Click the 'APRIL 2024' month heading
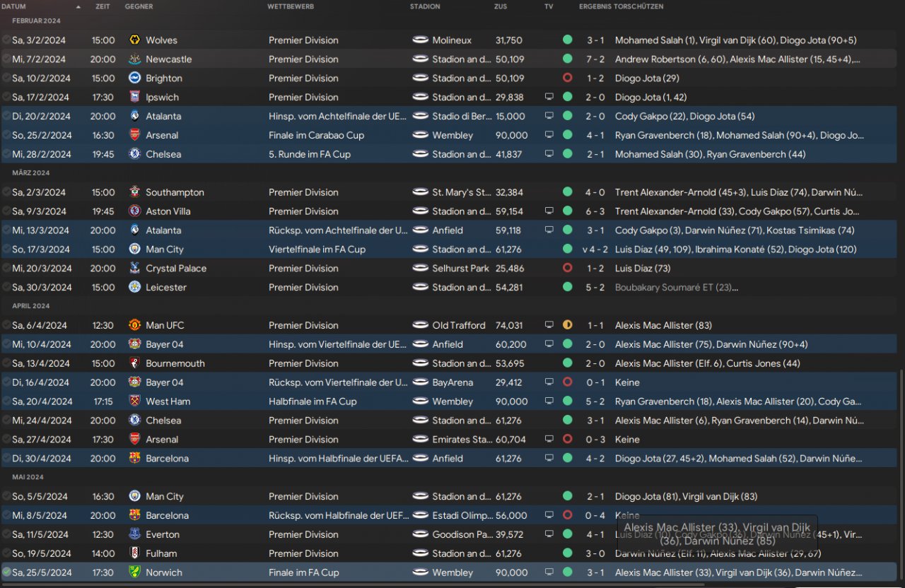The width and height of the screenshot is (905, 588). tap(31, 306)
